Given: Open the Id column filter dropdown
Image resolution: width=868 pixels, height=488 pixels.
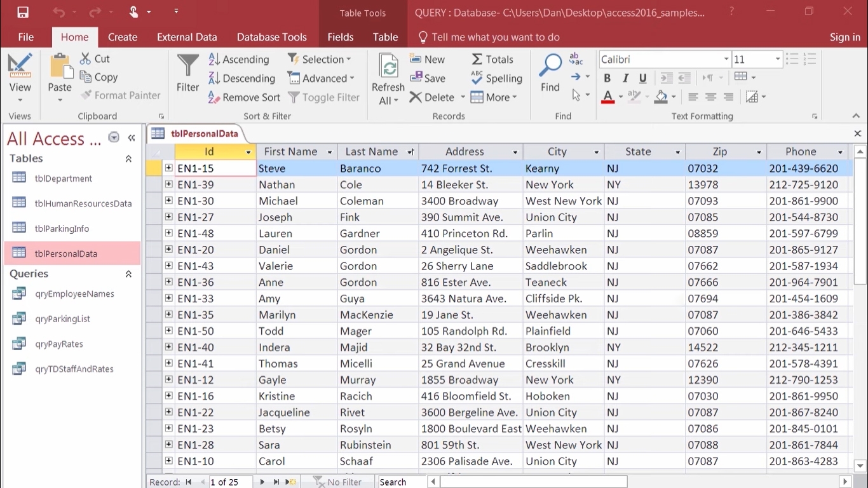Looking at the screenshot, I should click(248, 152).
